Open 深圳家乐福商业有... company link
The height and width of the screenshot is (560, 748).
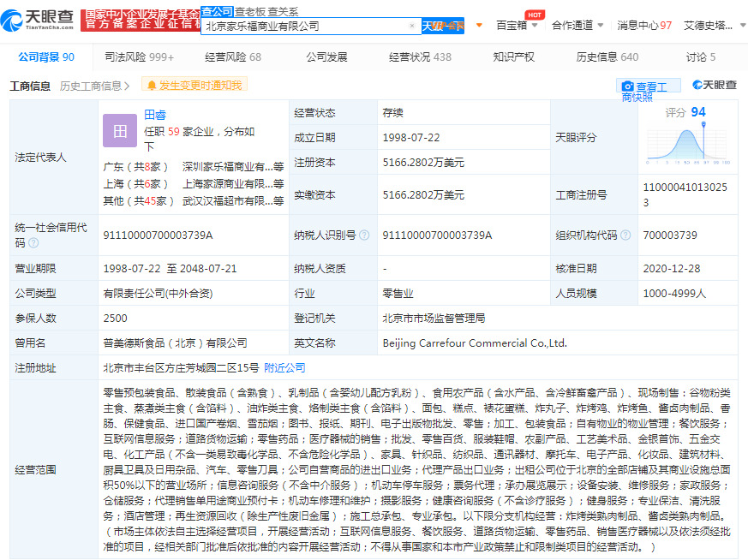[x=233, y=167]
